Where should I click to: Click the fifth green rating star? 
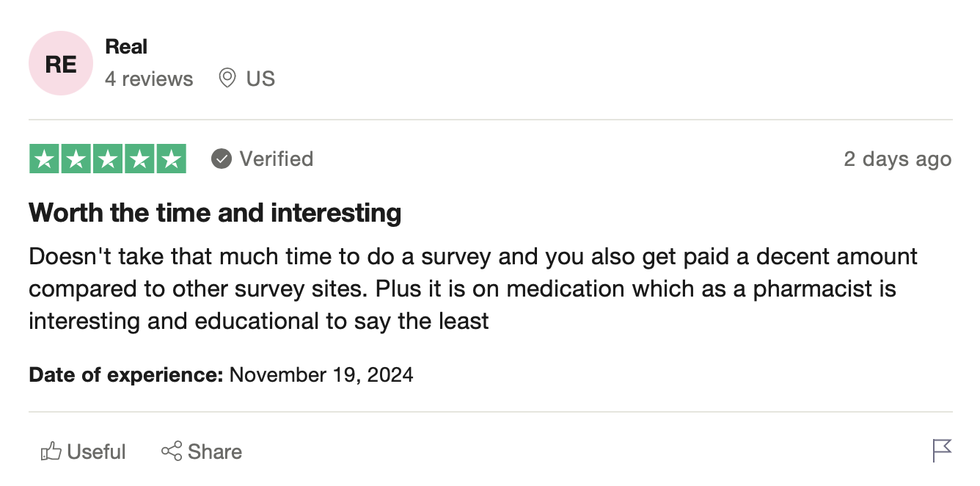coord(171,159)
